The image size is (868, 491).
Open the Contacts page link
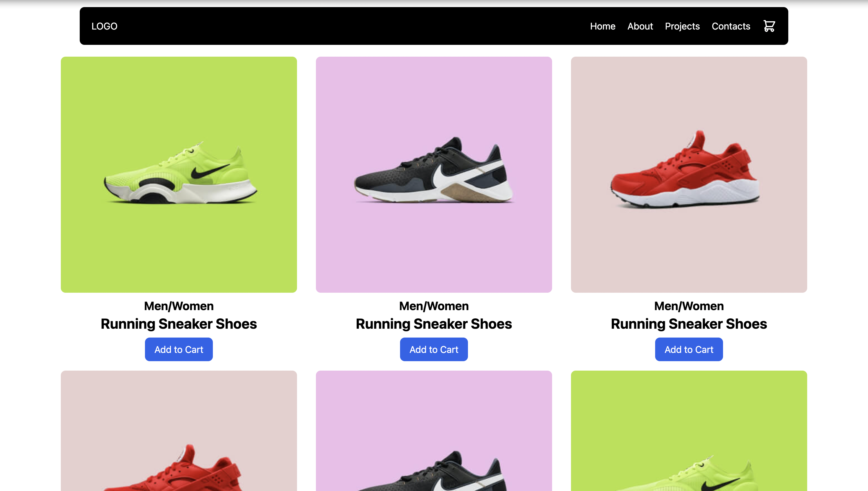coord(731,26)
